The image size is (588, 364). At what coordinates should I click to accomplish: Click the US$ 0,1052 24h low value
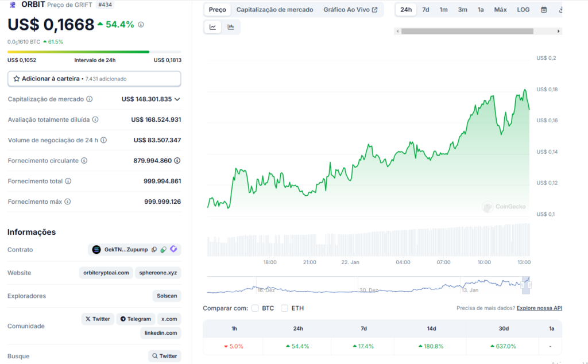[22, 60]
